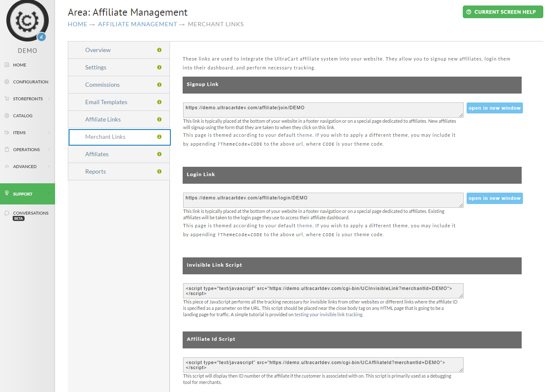Click into the Invisible Link Script textarea

323,291
